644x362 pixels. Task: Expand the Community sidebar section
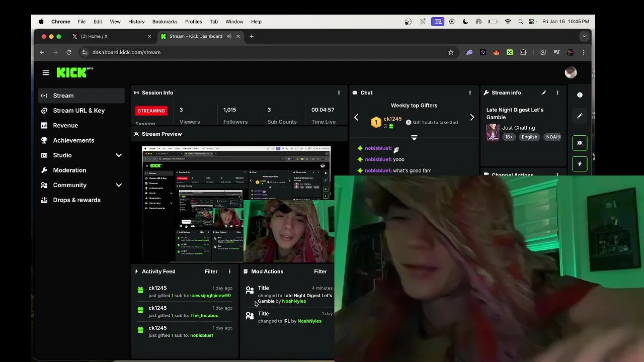tap(119, 185)
